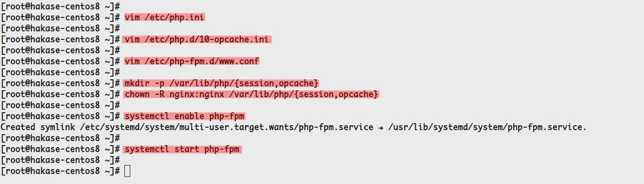Click the prompt before systemctl start php-fpm

tap(61, 150)
